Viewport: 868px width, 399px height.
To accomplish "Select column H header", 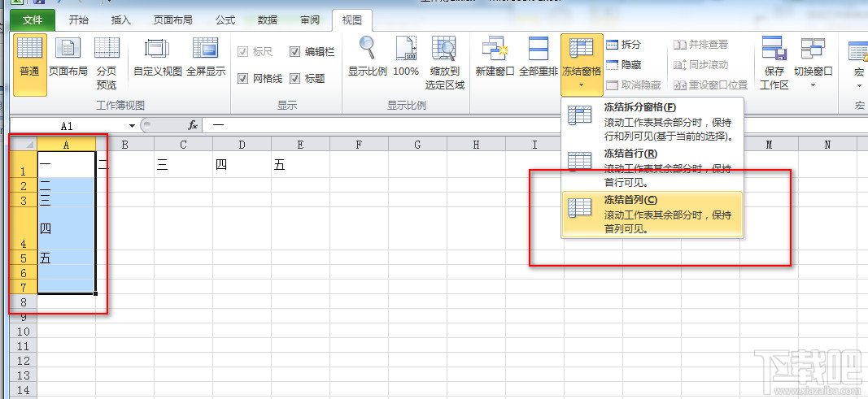I will pyautogui.click(x=476, y=144).
